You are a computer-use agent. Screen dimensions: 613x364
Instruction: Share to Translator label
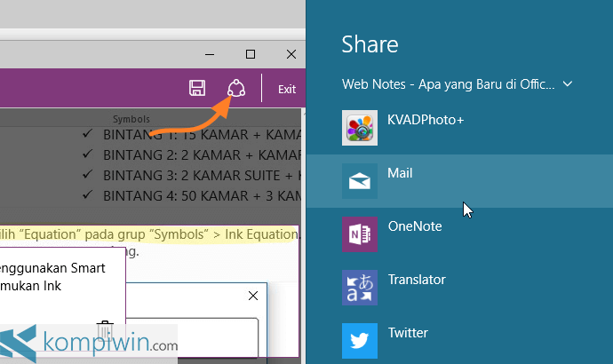pos(417,280)
